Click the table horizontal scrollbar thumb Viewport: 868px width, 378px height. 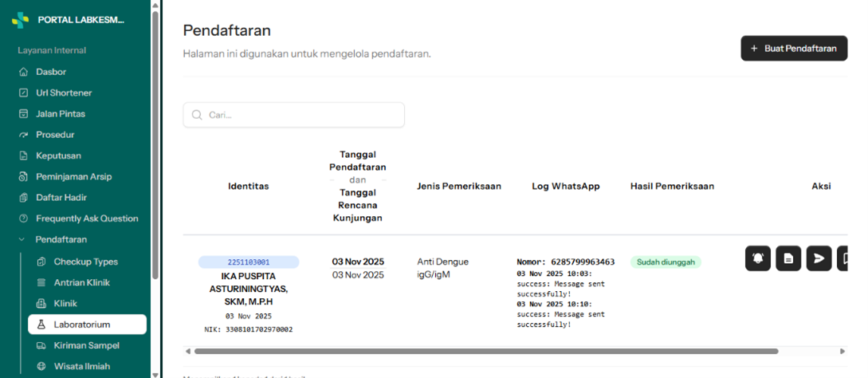(486, 351)
